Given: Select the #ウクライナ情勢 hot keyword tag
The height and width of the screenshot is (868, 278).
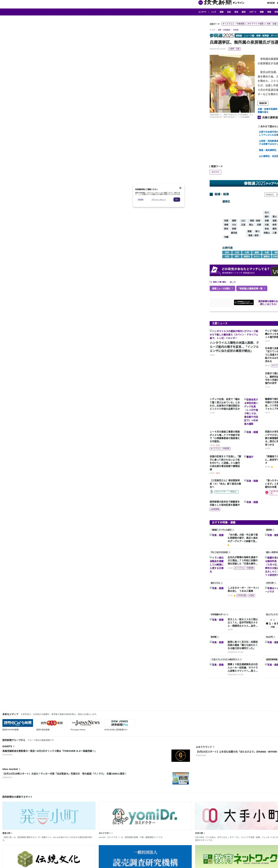Looking at the screenshot, I should coord(255,24).
